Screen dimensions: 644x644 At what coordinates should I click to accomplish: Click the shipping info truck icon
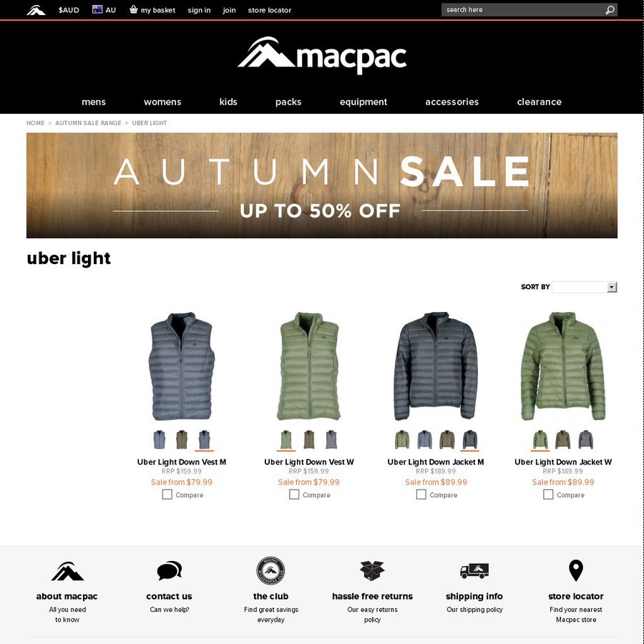coord(474,571)
